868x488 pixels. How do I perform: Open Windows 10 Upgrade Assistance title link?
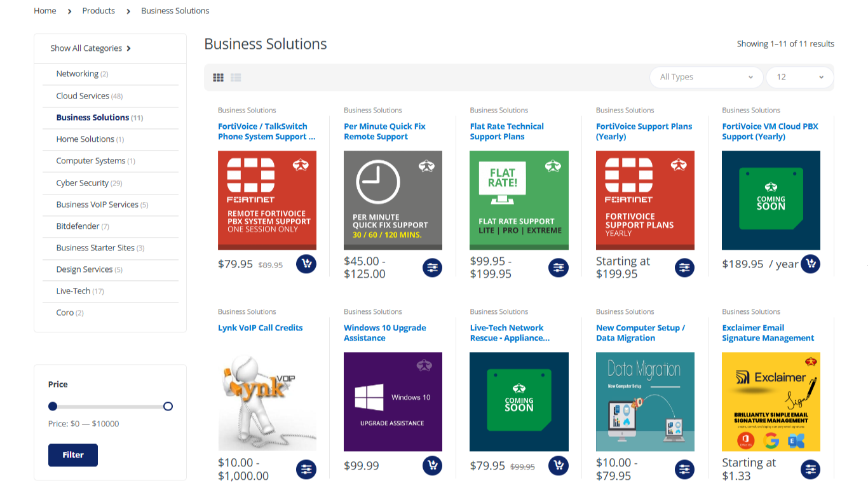click(x=385, y=333)
